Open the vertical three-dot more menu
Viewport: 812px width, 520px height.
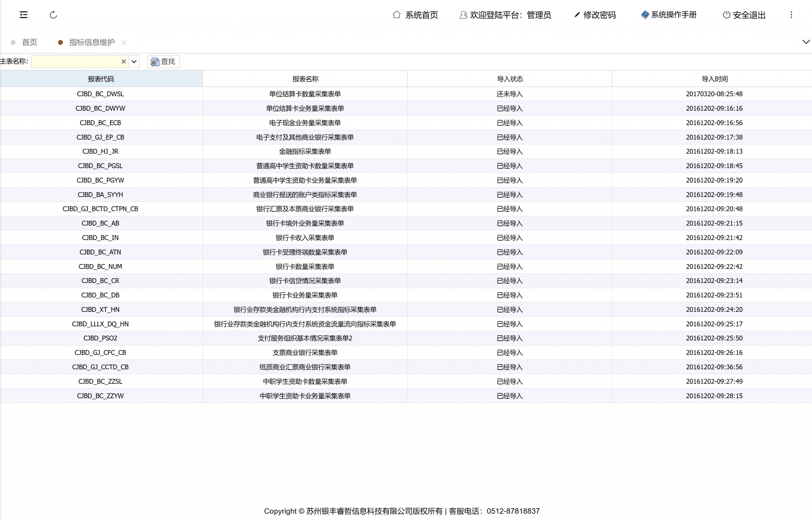click(x=791, y=15)
